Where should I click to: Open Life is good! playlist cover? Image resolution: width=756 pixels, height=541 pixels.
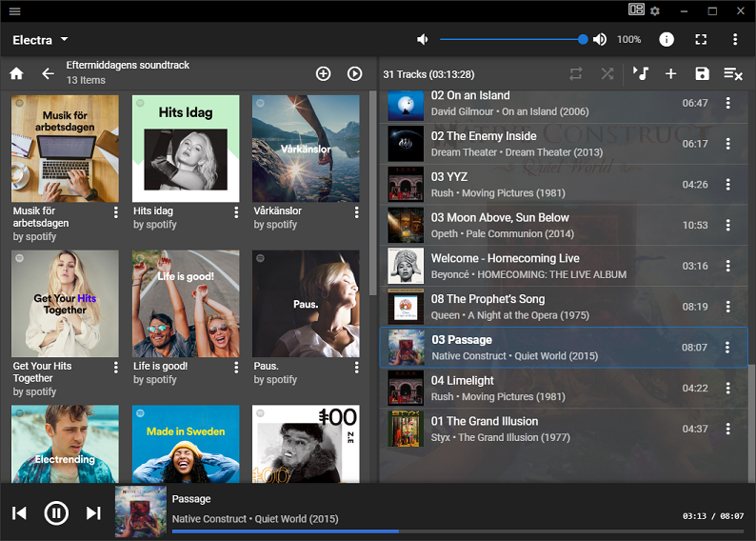tap(186, 304)
